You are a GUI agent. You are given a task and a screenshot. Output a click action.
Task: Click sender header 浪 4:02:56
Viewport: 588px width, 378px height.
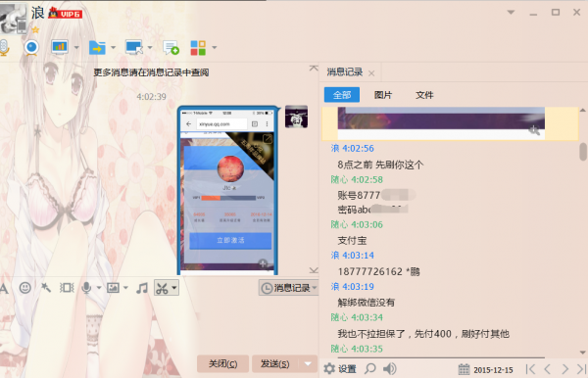(352, 148)
